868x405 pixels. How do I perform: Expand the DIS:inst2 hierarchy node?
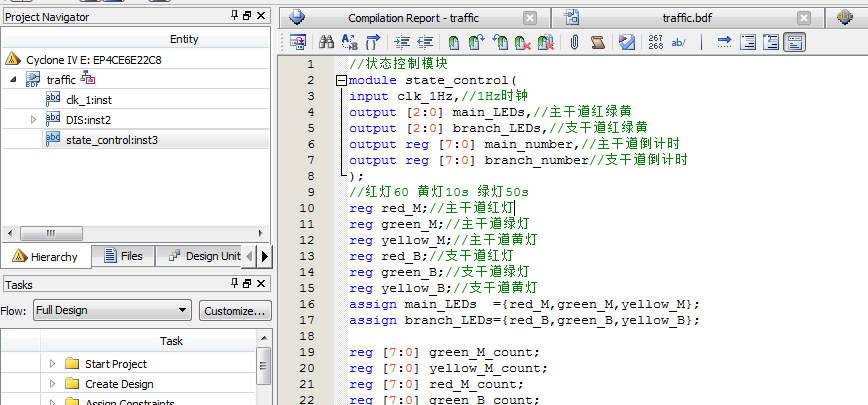33,119
